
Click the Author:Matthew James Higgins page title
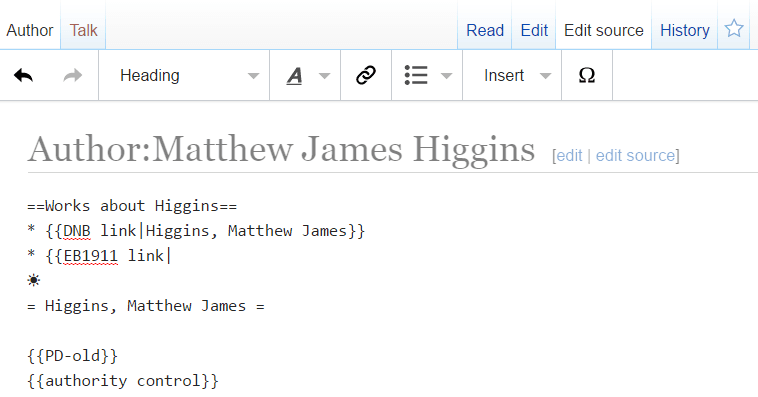click(x=281, y=149)
